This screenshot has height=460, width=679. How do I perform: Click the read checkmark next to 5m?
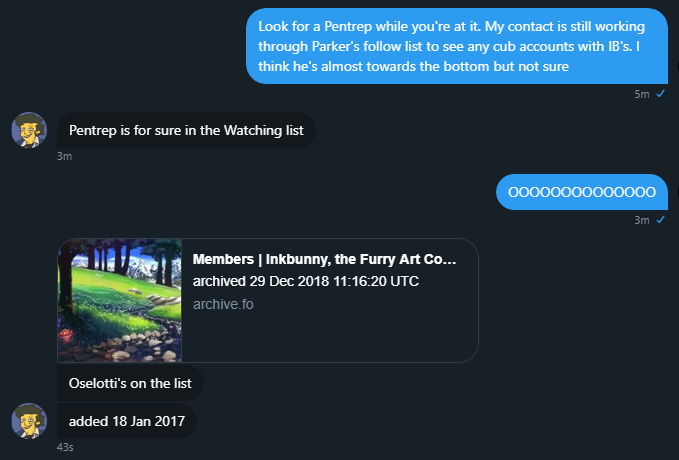660,94
